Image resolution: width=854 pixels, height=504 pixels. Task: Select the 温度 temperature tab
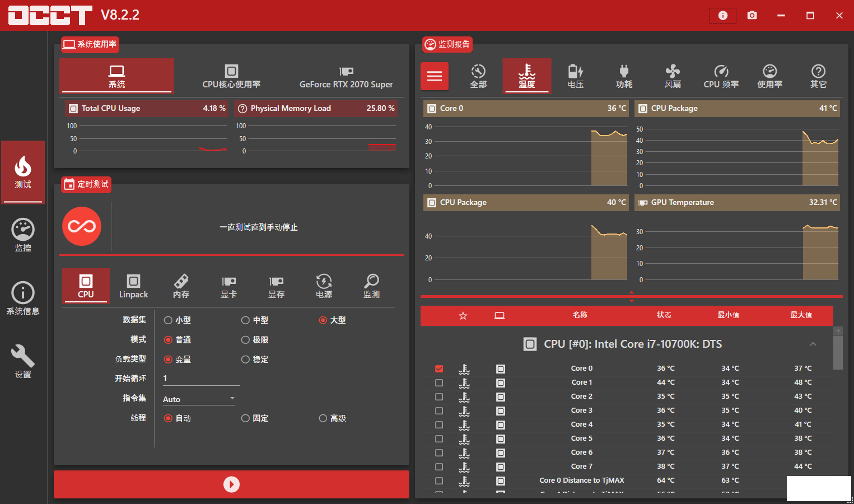tap(527, 76)
